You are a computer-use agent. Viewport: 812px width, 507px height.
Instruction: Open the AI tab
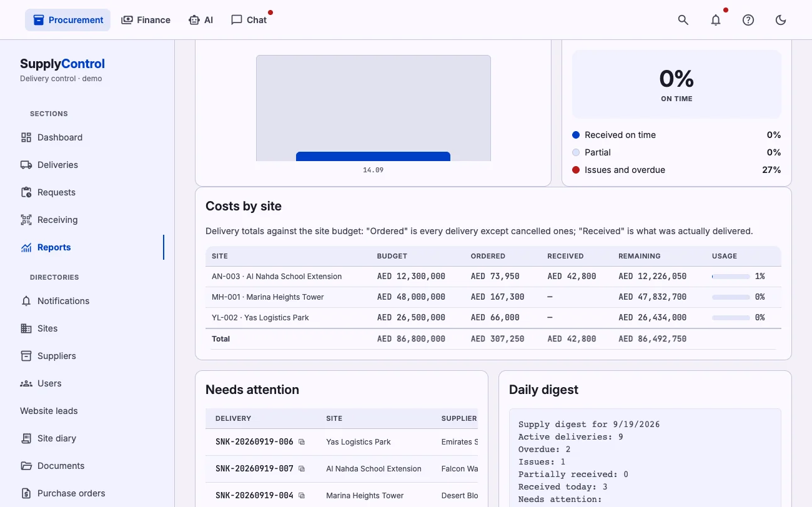[x=201, y=20]
